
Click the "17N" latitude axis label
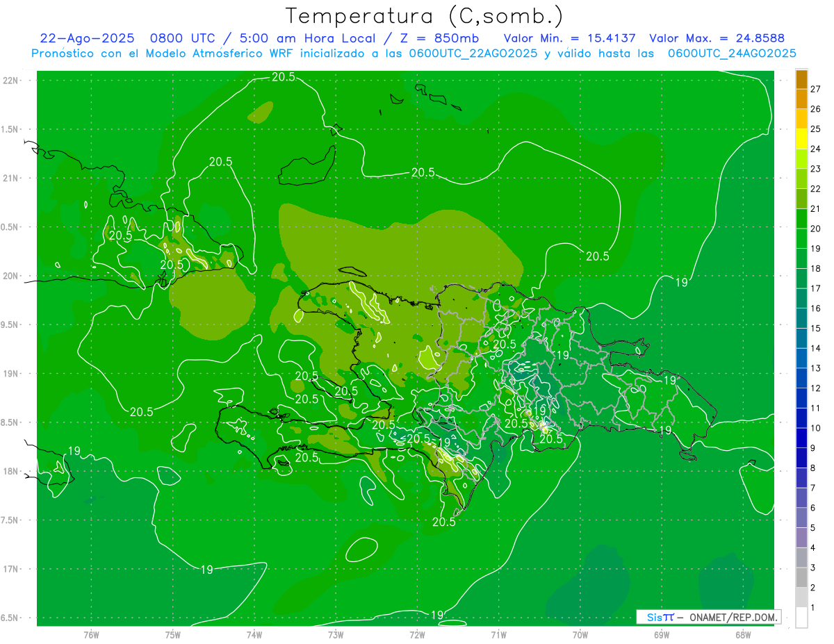(x=12, y=570)
